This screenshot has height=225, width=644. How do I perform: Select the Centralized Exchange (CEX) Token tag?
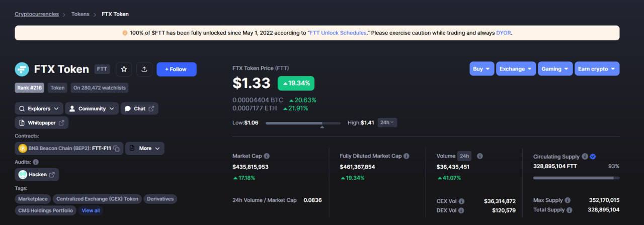point(97,199)
